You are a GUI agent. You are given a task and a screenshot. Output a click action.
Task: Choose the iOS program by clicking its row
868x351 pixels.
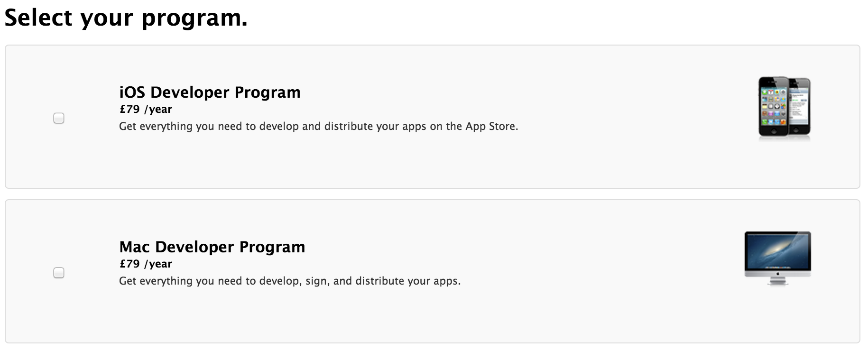(434, 116)
